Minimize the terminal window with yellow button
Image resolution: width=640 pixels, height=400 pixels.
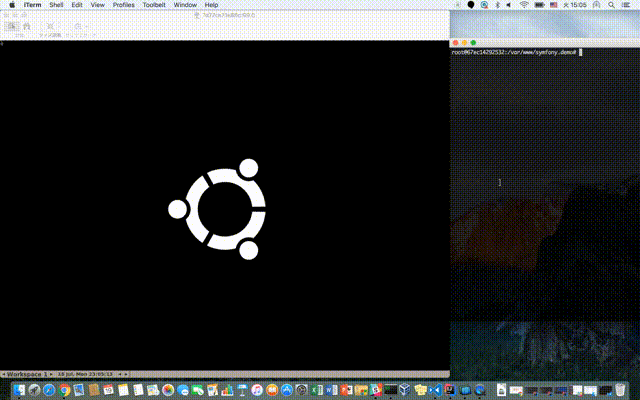pyautogui.click(x=464, y=42)
